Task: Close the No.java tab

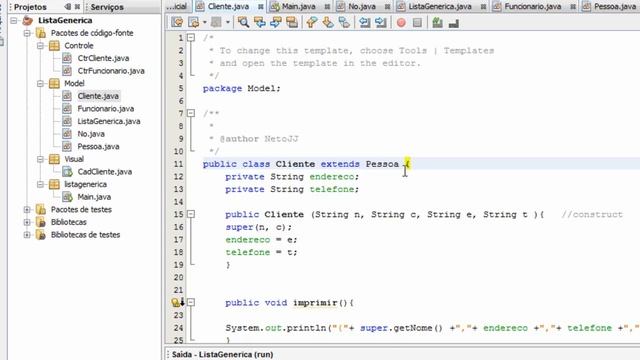Action: pyautogui.click(x=387, y=7)
